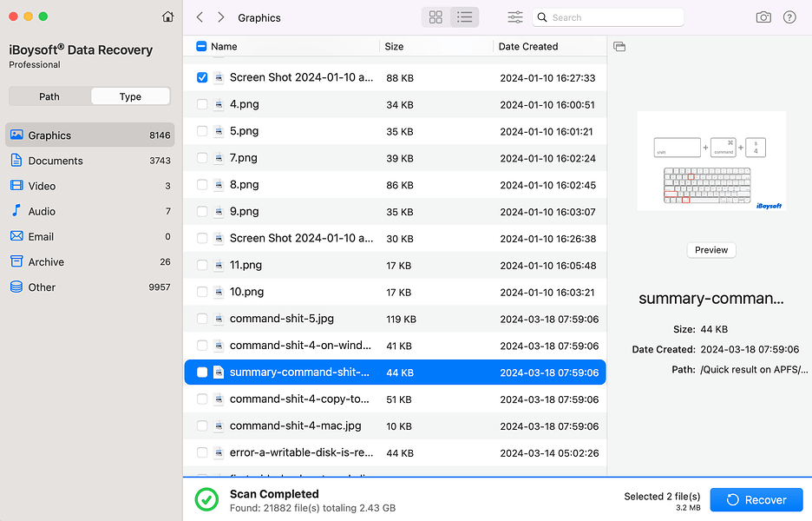This screenshot has height=521, width=812.
Task: Select the command-shit-4-on-wind... file name
Action: [300, 346]
